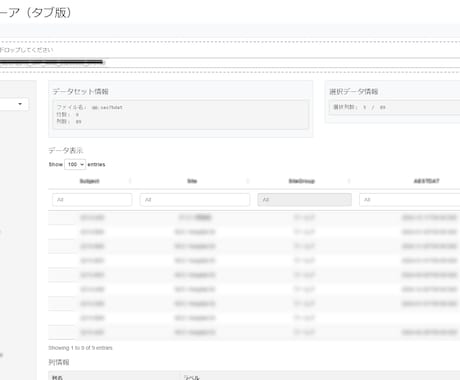Sort table by the AESTDAT column header

tap(426, 181)
